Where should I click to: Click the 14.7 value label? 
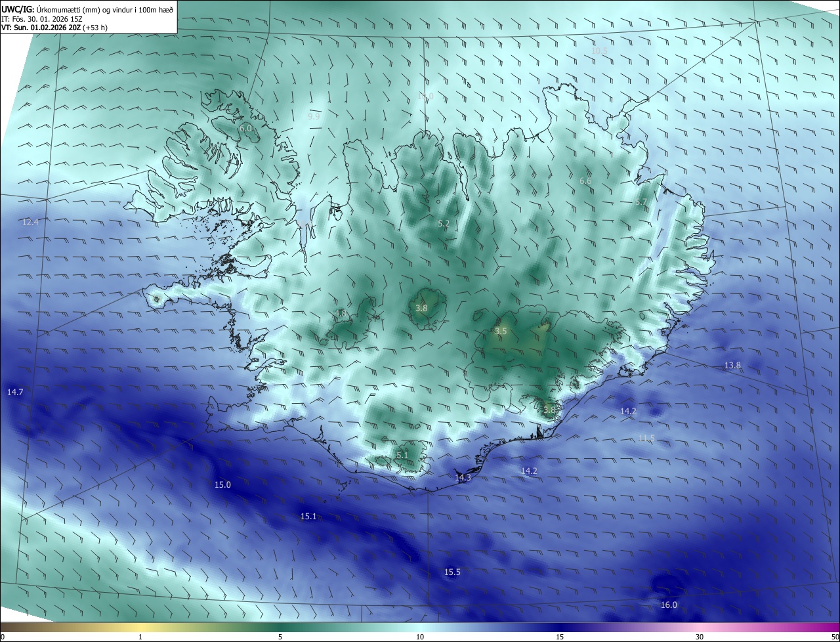coord(15,392)
